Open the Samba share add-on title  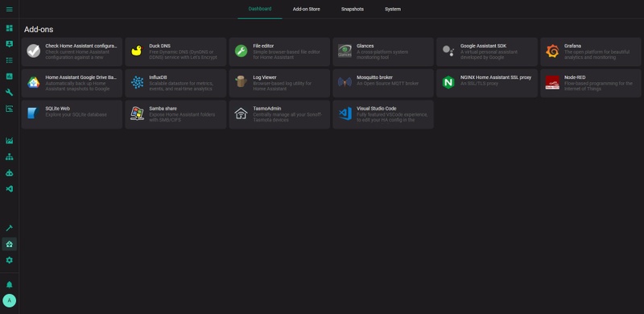point(163,109)
